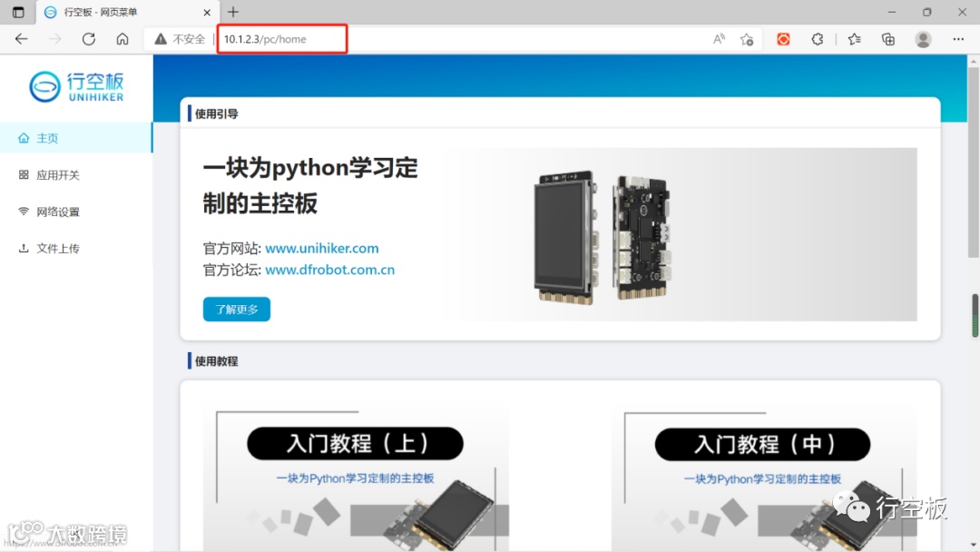Viewport: 980px width, 552px height.
Task: Open the 入门教程（中） tutorial card
Action: [x=764, y=477]
